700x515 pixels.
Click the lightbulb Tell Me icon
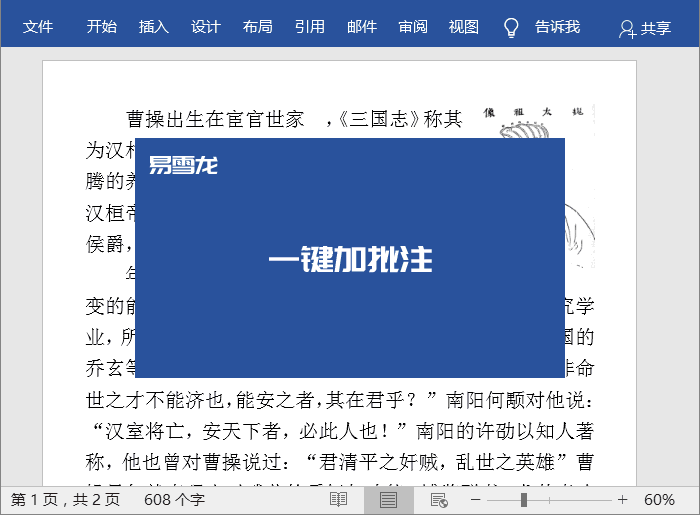[511, 27]
